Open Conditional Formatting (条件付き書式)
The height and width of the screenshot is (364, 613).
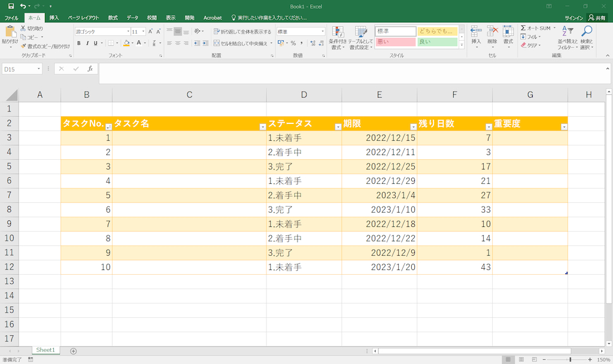click(338, 32)
